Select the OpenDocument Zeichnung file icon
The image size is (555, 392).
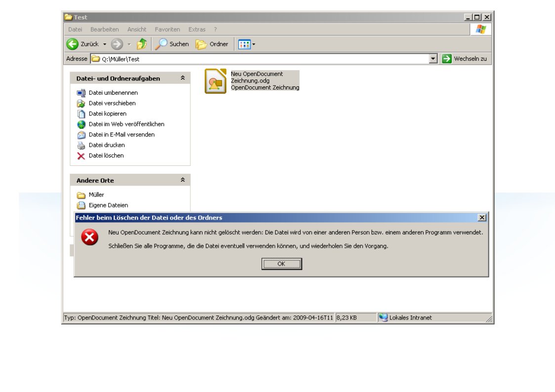pyautogui.click(x=215, y=81)
